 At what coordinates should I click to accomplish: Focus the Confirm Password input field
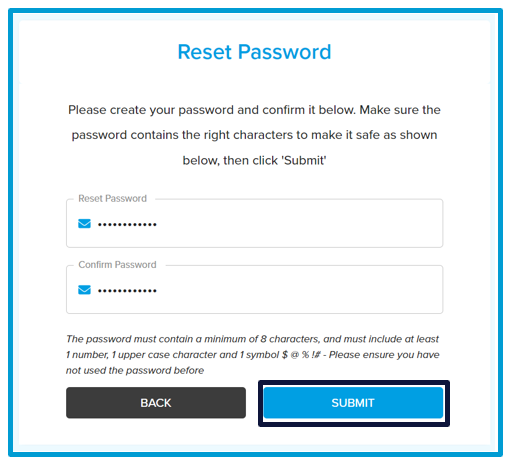click(254, 289)
